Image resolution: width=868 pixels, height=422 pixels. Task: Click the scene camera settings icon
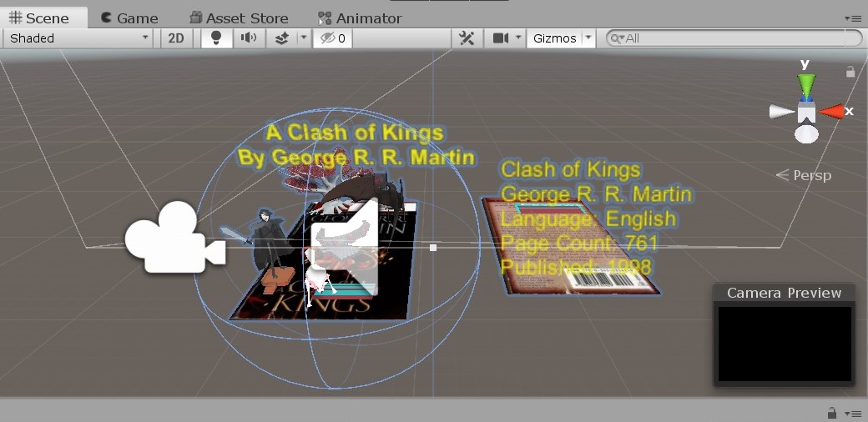pos(501,38)
